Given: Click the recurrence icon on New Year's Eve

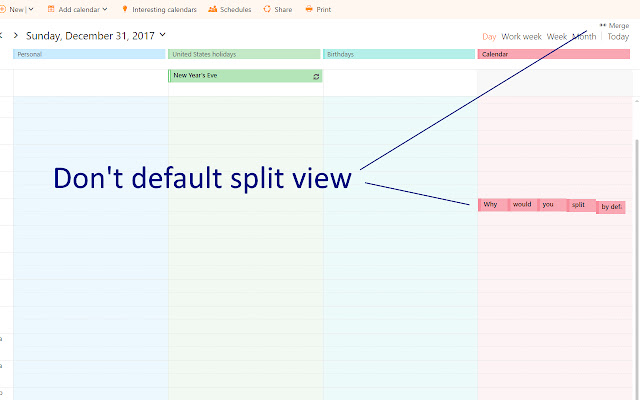Looking at the screenshot, I should coord(316,76).
